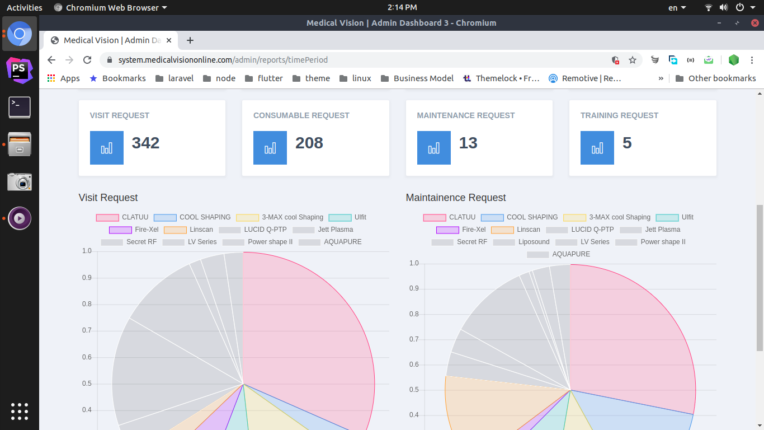Open the Chromium Web Browser app menu
This screenshot has width=764, height=430.
(x=110, y=7)
